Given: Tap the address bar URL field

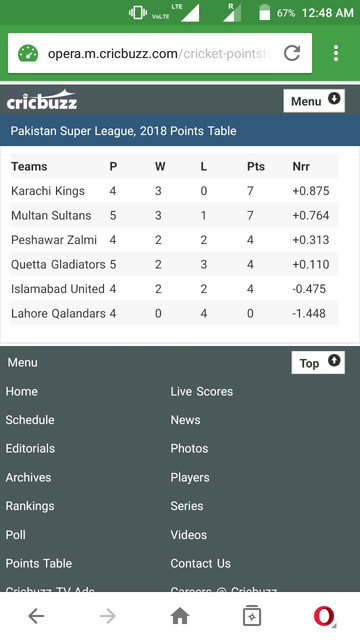Looking at the screenshot, I should 159,53.
